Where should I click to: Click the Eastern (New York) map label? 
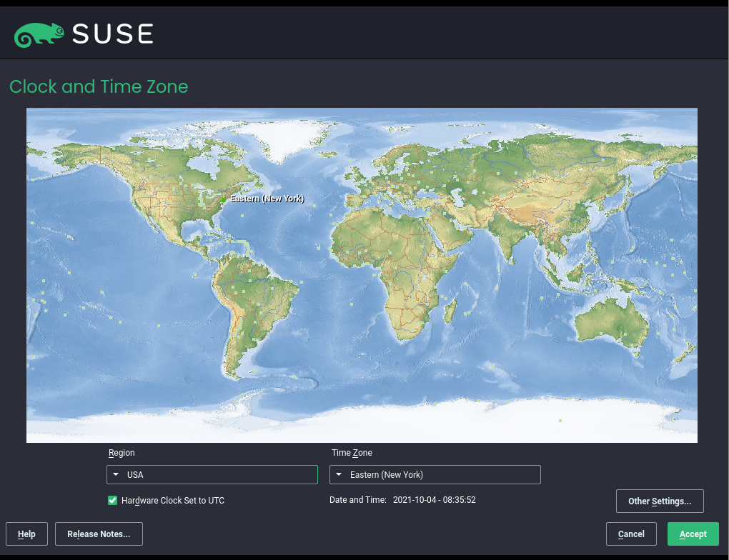point(267,199)
